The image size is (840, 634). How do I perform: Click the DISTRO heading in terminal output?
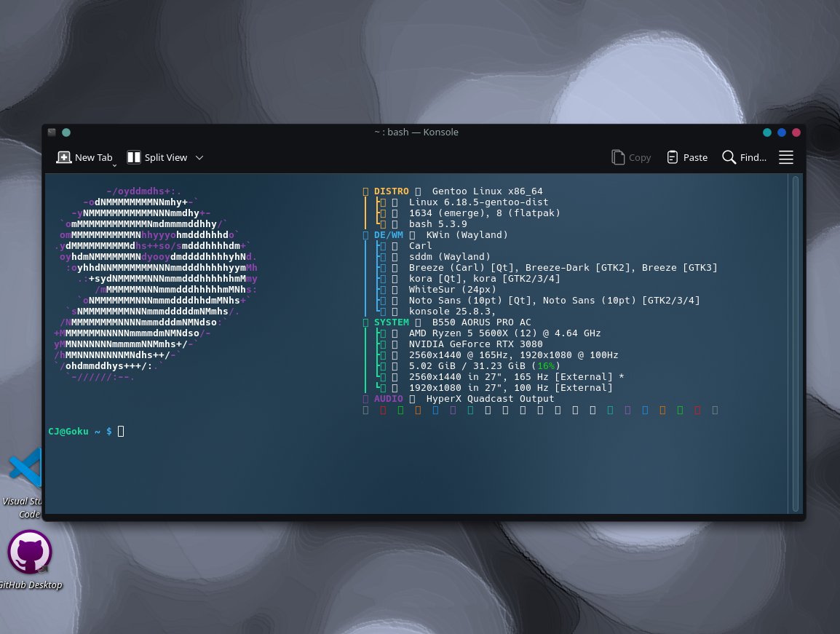391,191
